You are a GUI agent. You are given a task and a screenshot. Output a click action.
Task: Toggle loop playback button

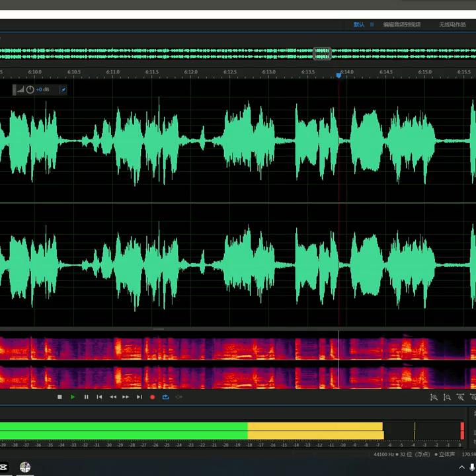[165, 397]
